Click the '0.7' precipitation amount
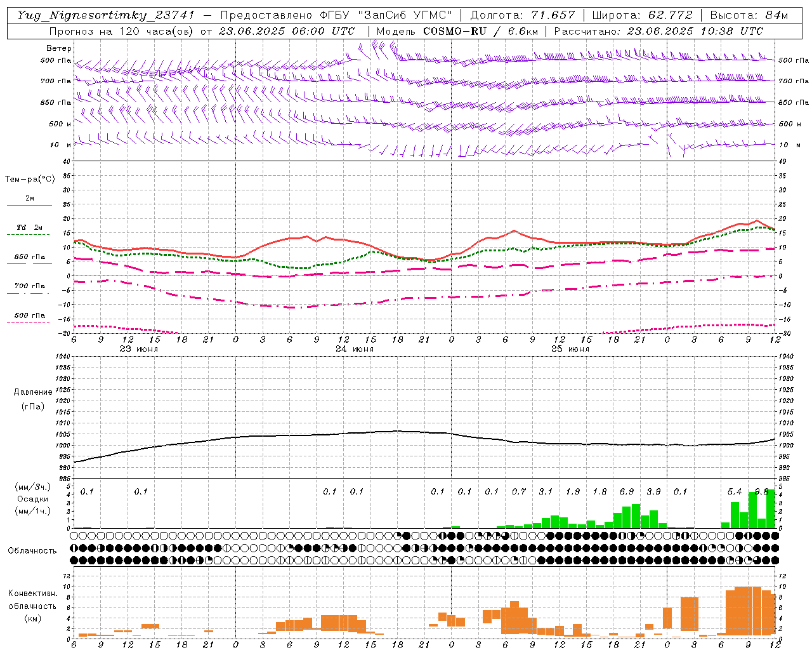 pos(519,491)
